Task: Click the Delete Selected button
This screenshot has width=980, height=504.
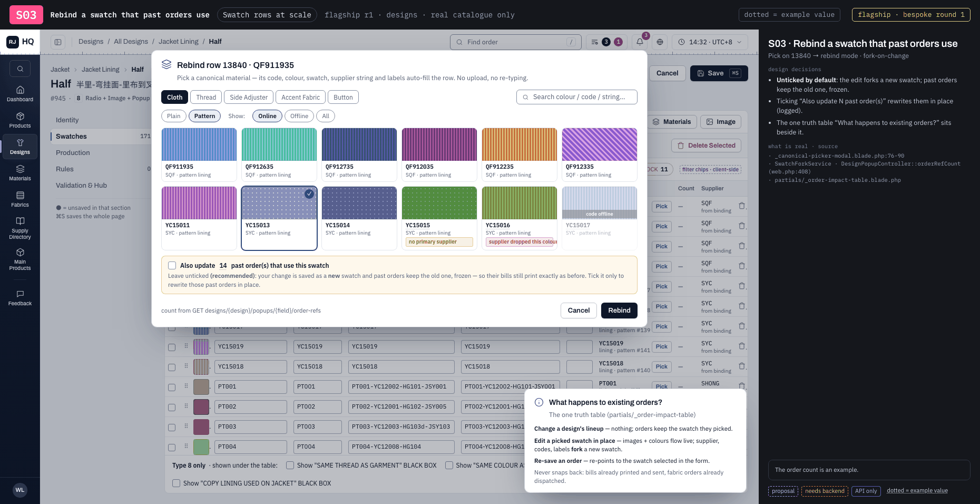Action: [x=707, y=146]
